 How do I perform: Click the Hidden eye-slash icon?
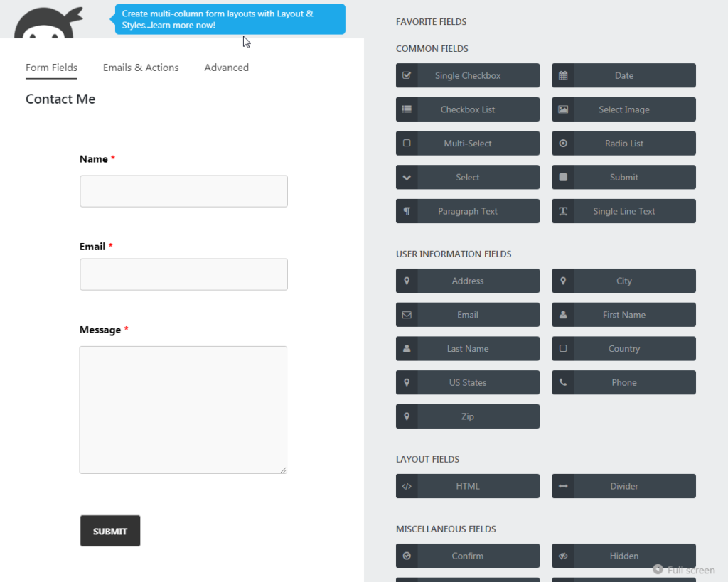click(x=563, y=556)
